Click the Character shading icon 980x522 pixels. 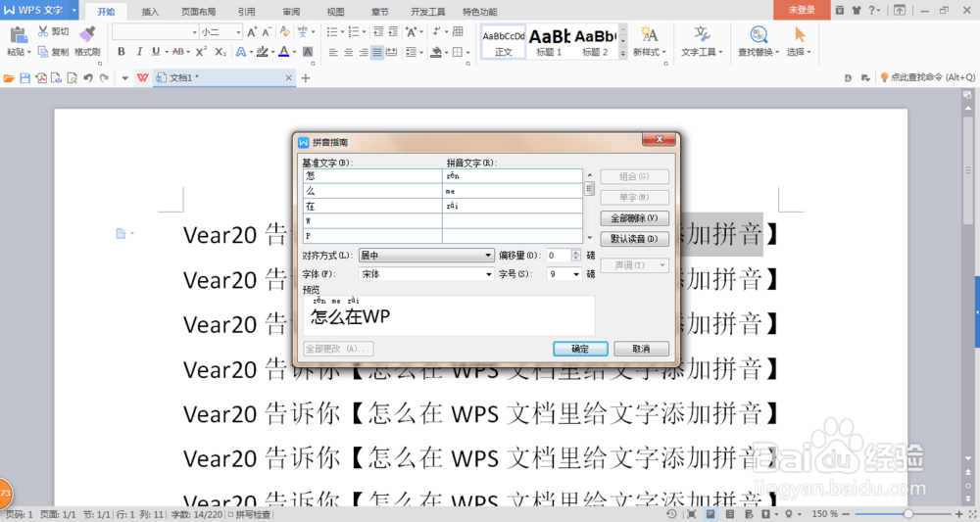(x=308, y=52)
